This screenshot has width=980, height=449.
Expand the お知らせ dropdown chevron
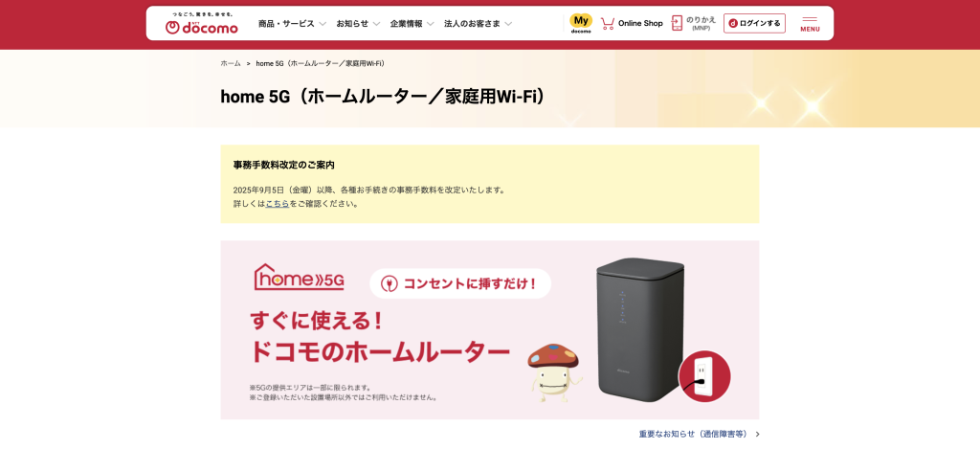tap(376, 24)
